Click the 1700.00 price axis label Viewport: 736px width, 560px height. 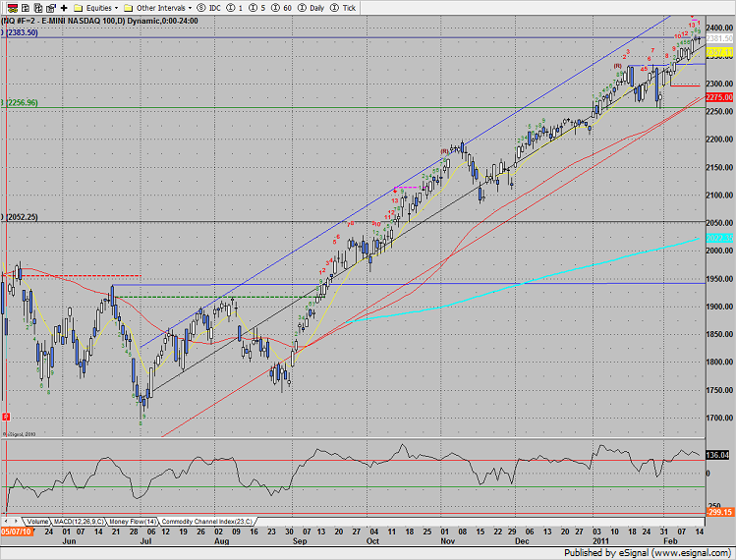[x=719, y=418]
